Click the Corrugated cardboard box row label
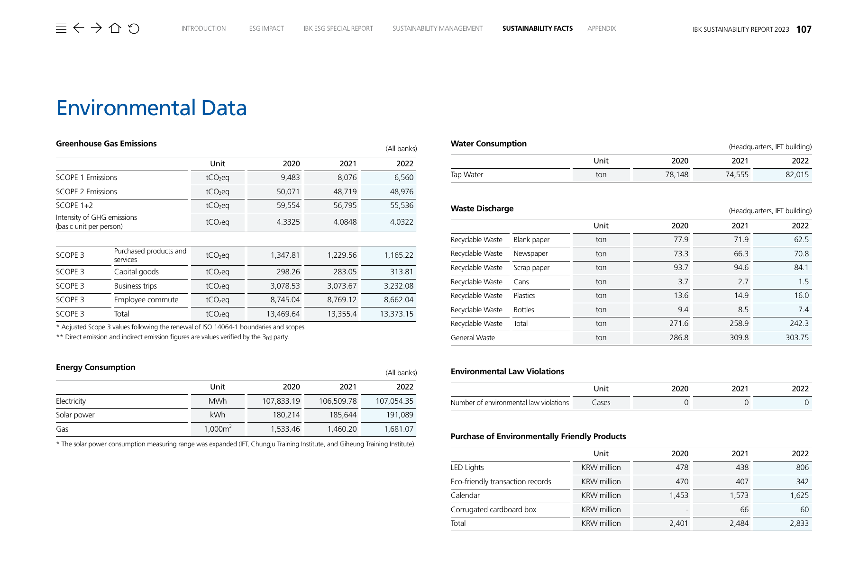Screen dimensions: 868x588 pos(493,510)
